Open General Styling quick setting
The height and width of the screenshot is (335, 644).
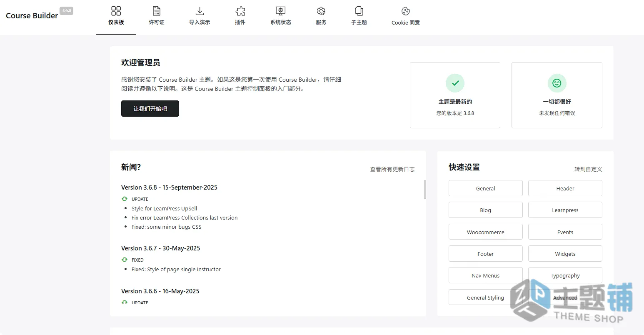(x=485, y=297)
